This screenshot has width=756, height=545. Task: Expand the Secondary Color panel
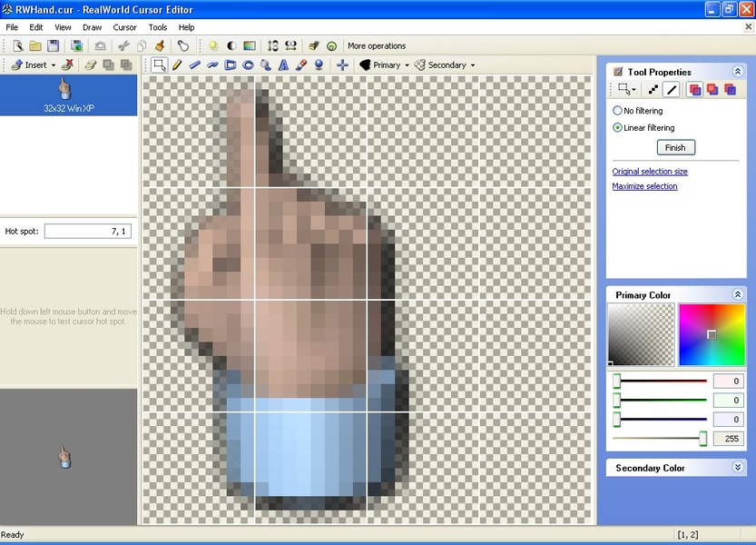point(737,468)
